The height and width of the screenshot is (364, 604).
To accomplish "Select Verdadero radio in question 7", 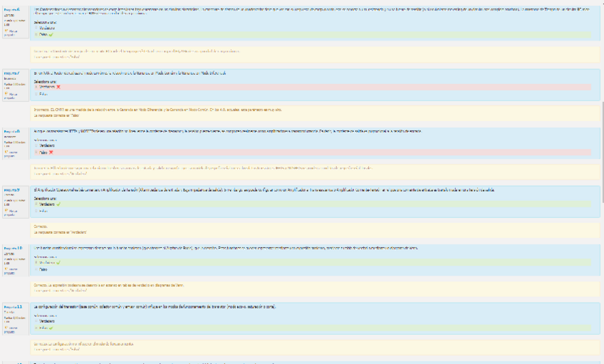I will 36,87.
